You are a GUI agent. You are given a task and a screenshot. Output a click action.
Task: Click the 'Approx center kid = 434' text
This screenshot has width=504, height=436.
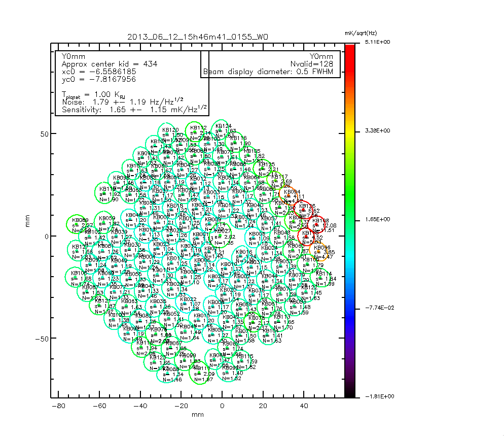point(109,64)
